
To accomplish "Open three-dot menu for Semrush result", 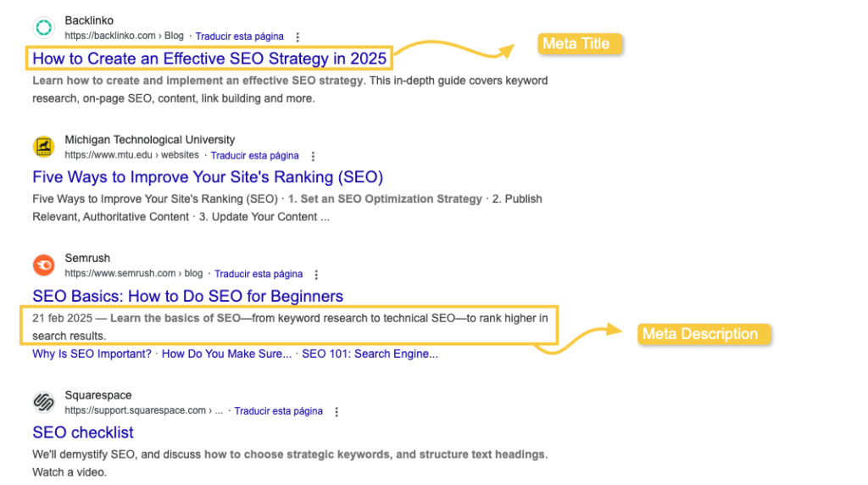I will (x=317, y=275).
